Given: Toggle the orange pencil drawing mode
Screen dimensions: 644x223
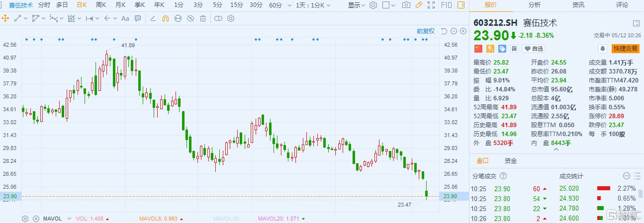Looking at the screenshot, I should (419, 5).
